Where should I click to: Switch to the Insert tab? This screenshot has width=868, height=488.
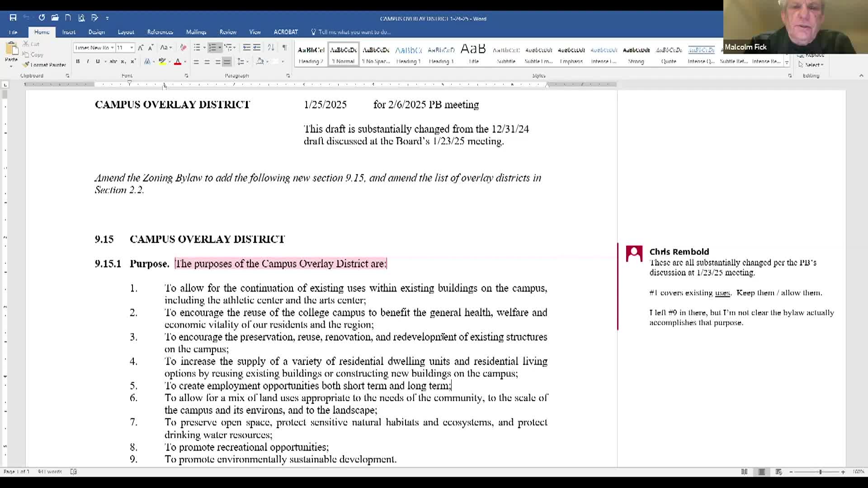69,32
